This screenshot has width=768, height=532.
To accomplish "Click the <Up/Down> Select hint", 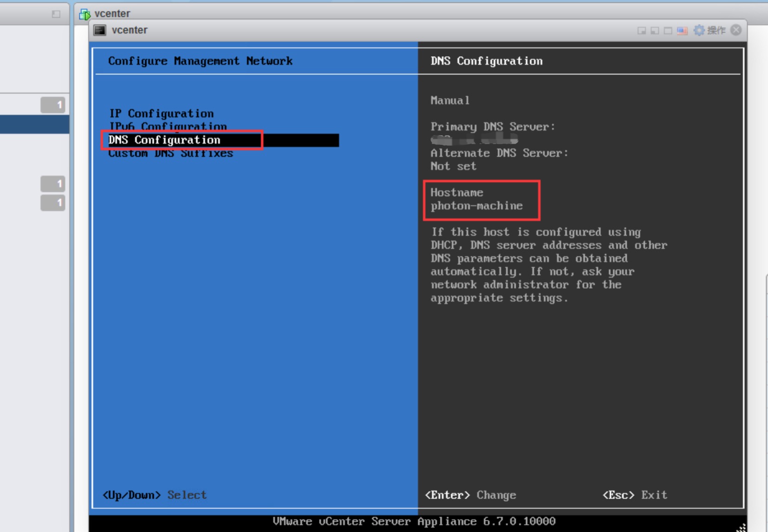I will pos(154,495).
